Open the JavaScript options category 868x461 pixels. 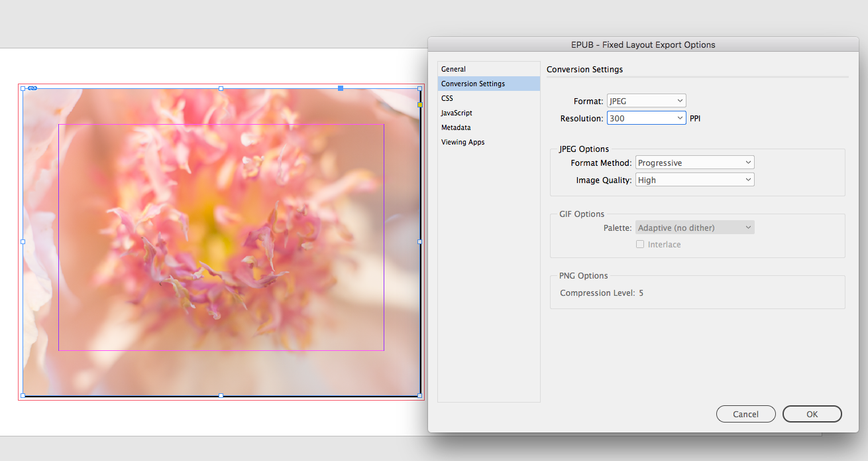click(x=489, y=113)
